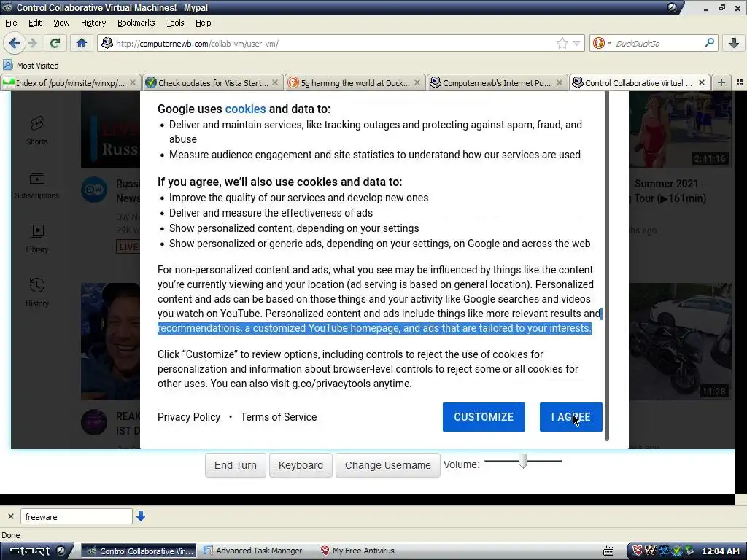Image resolution: width=747 pixels, height=560 pixels.
Task: Adjust the Volume slider
Action: [523, 461]
